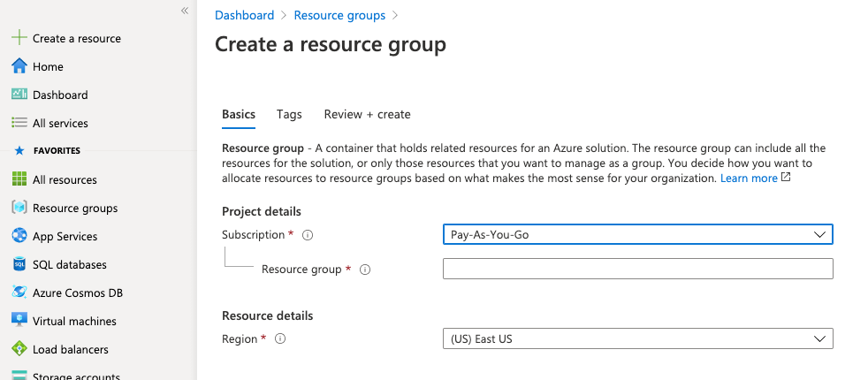Click the Home house icon
Image resolution: width=868 pixels, height=380 pixels.
coord(19,66)
